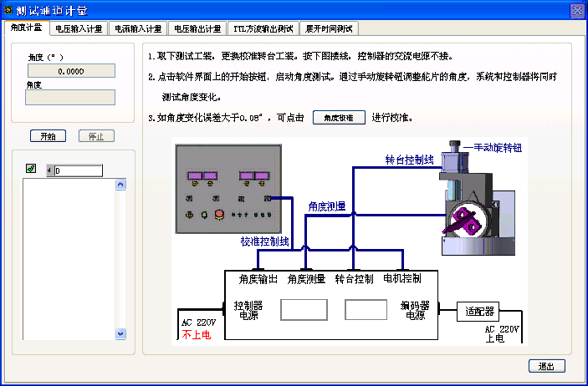Screen dimensions: 588x386
Task: Click the list scroll down arrow
Action: pyautogui.click(x=120, y=333)
